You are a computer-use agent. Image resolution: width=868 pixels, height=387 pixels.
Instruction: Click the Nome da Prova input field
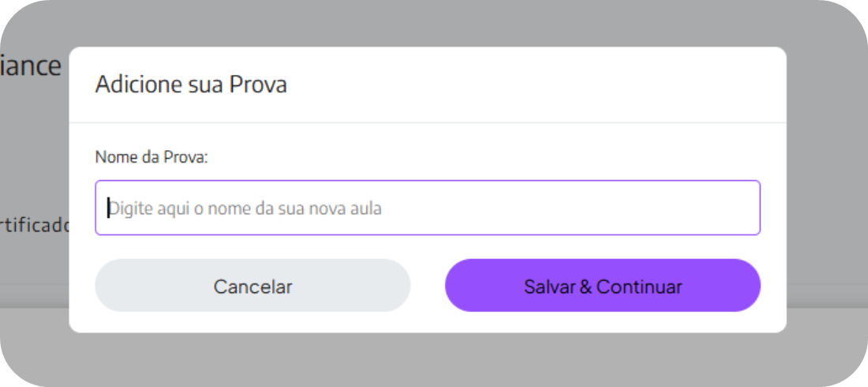tap(427, 208)
